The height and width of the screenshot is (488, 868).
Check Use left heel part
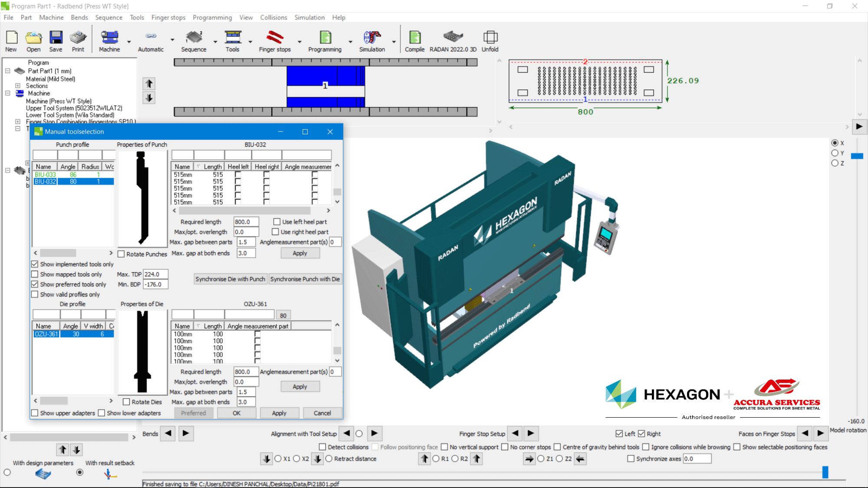tap(276, 221)
